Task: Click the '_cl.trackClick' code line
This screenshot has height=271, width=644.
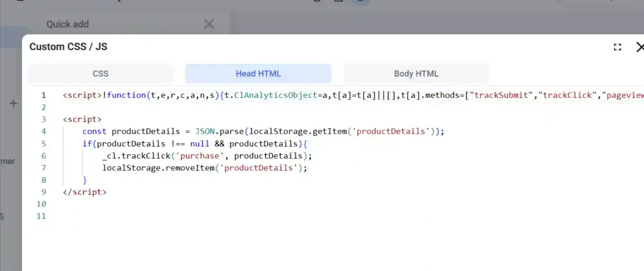Action: point(207,156)
